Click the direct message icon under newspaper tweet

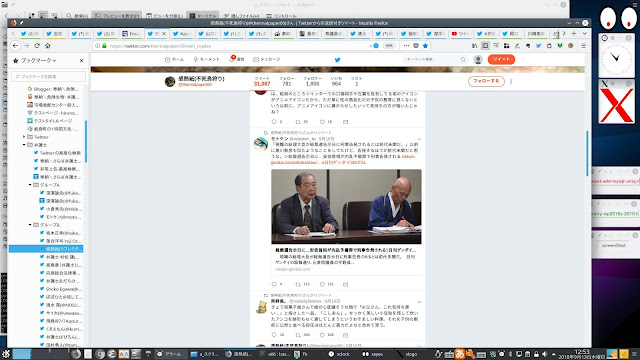pos(346,284)
